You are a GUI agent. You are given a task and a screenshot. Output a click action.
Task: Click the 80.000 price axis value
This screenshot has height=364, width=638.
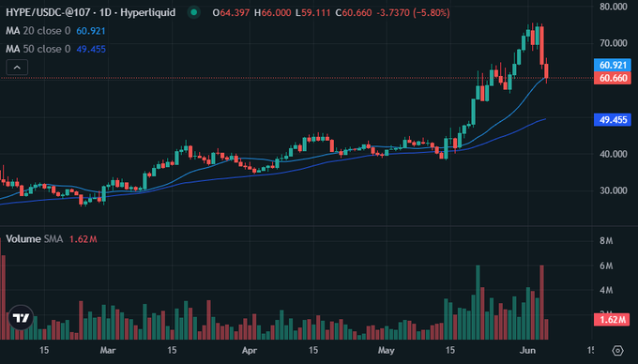614,7
